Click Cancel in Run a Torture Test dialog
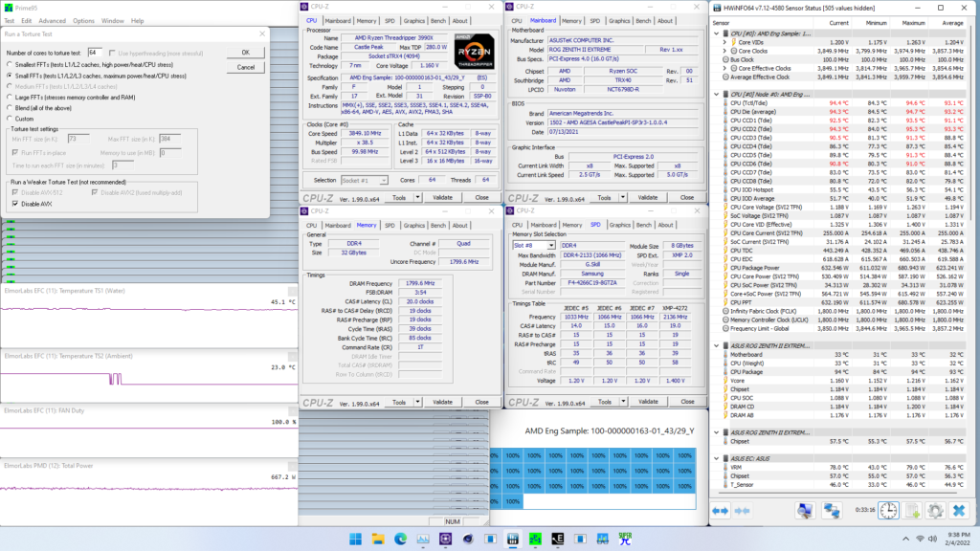 pos(246,67)
